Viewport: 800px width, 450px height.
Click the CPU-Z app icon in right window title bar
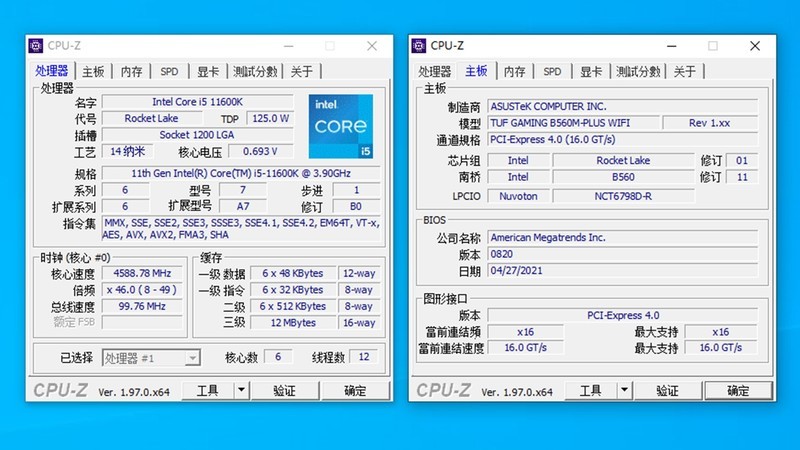pos(418,45)
